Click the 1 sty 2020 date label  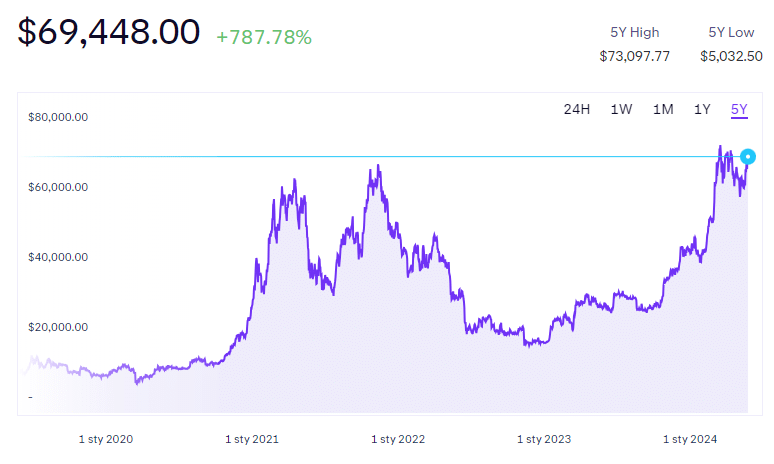105,439
